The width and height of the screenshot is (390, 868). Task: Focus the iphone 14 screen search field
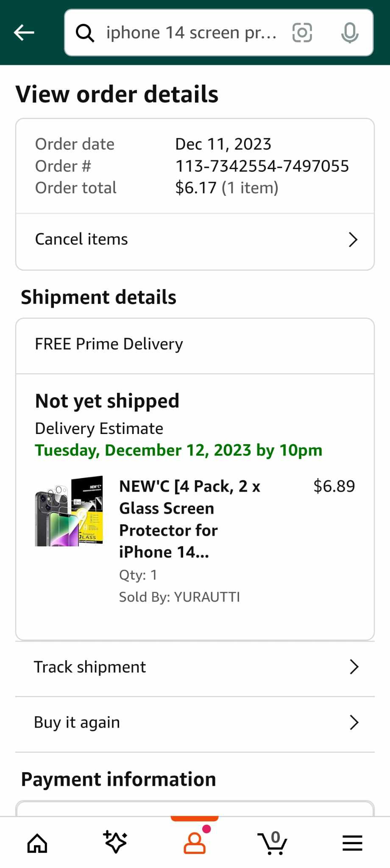(x=191, y=33)
